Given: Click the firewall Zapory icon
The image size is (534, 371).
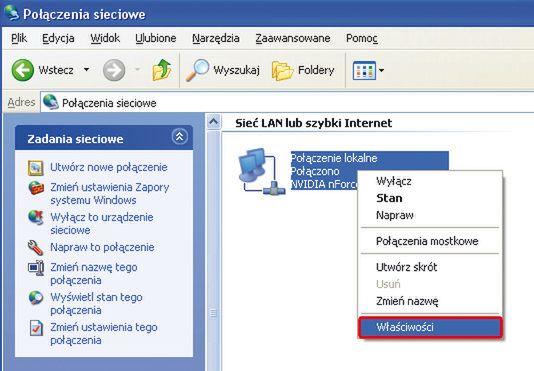Looking at the screenshot, I should [x=36, y=188].
